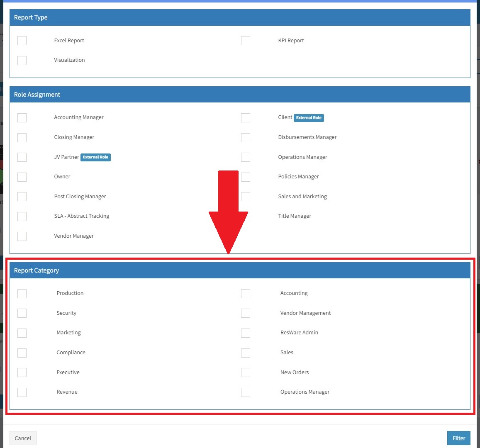480x448 pixels.
Task: Check the JV Partner external role
Action: click(x=22, y=157)
